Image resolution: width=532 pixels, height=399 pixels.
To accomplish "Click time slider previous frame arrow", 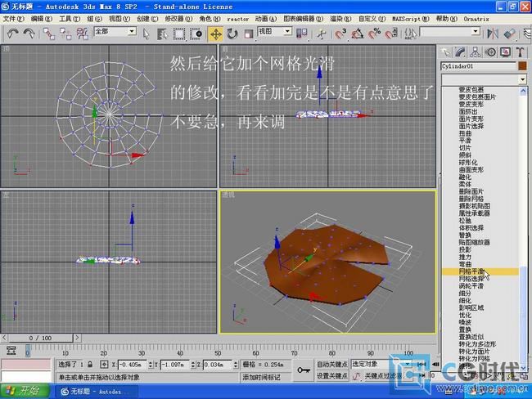I will point(4,338).
